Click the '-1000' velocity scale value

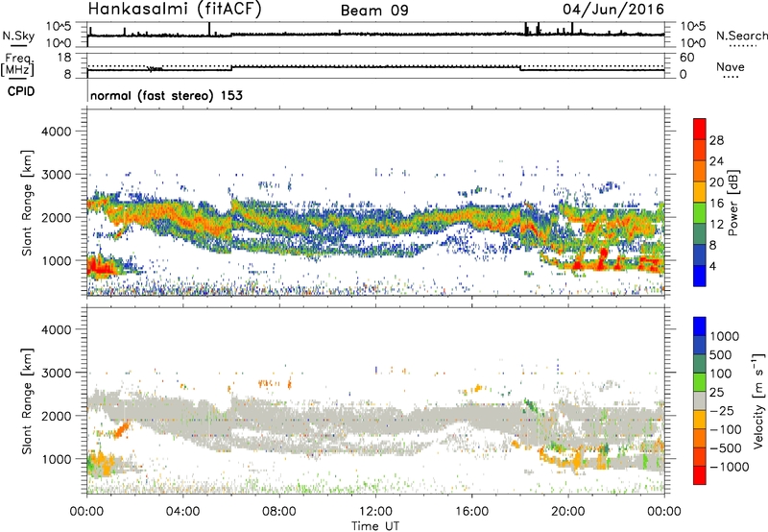point(729,467)
